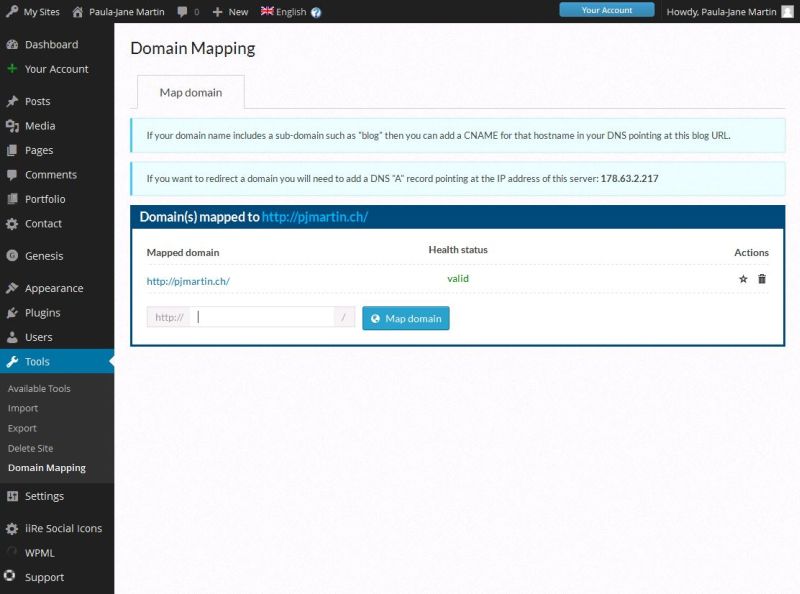Click the Genesis icon in sidebar
The width and height of the screenshot is (800, 594).
pyautogui.click(x=12, y=256)
